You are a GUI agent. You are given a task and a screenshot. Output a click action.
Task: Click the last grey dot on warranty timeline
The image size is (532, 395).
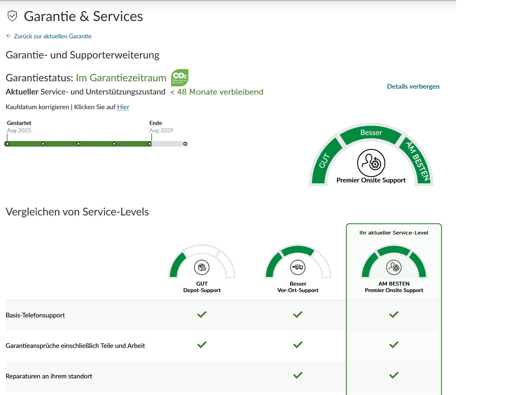point(185,144)
